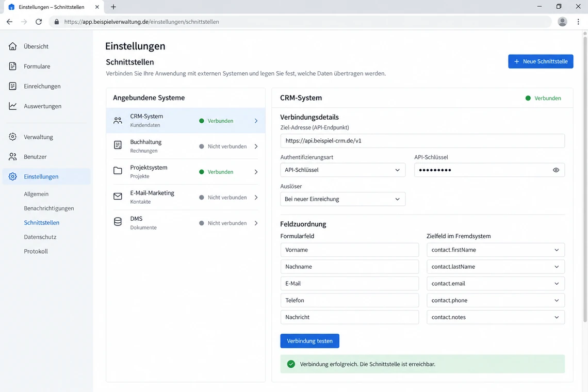Click the Formulare document icon
Image resolution: width=588 pixels, height=392 pixels.
[x=13, y=66]
